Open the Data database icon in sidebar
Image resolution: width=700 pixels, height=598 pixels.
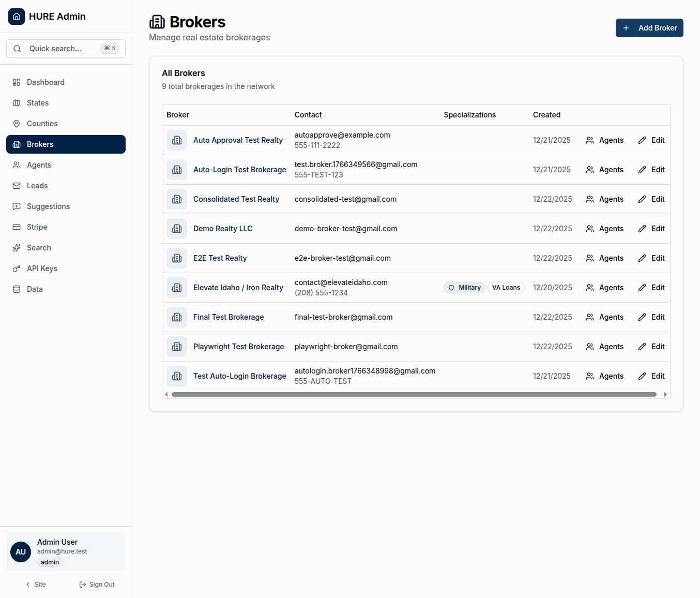point(16,289)
